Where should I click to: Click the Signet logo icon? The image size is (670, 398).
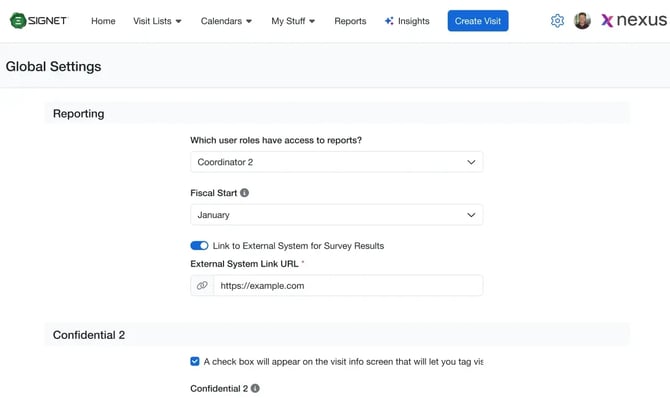point(18,21)
